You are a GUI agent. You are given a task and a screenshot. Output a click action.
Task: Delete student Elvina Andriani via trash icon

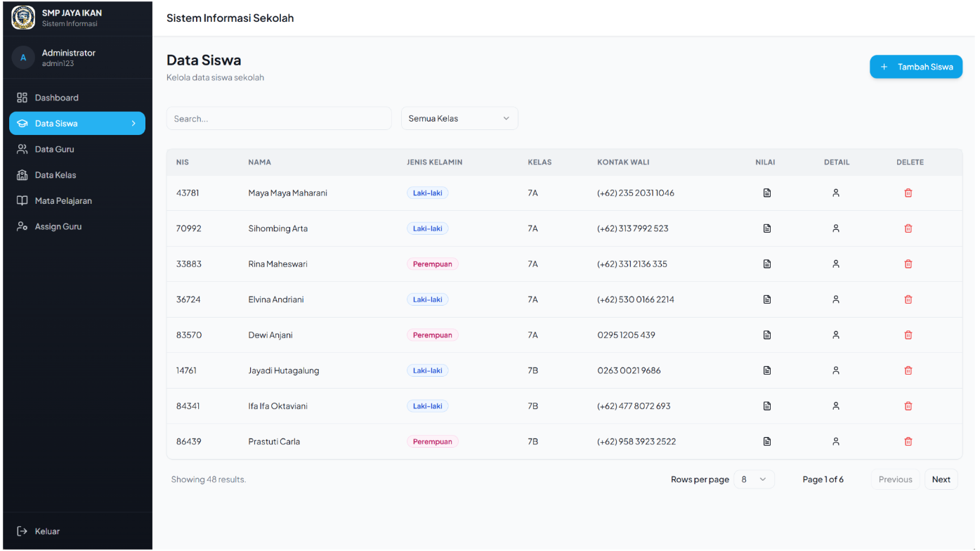coord(908,299)
